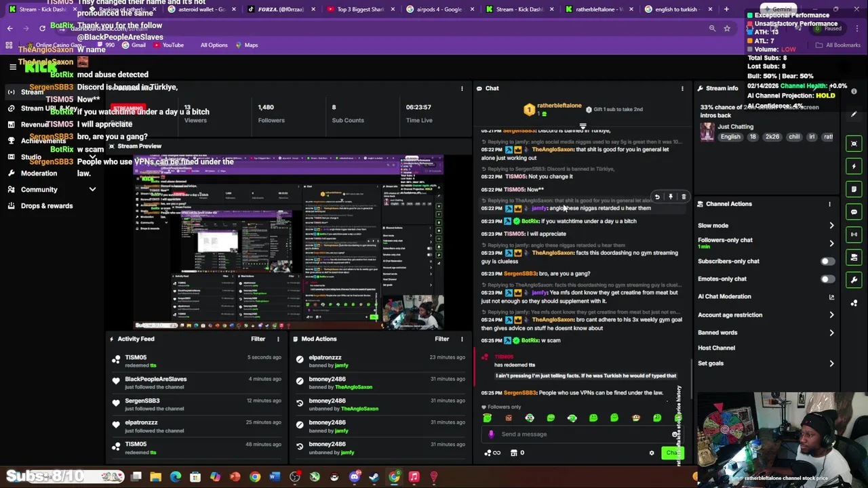This screenshot has height=488, width=868.
Task: Click the broadcast signal icon in right toolbar
Action: pos(854,235)
